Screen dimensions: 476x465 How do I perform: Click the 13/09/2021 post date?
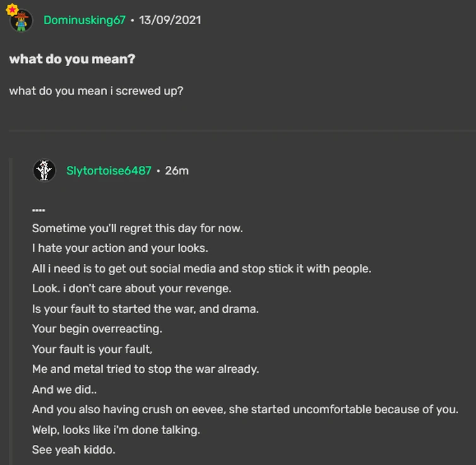pos(170,20)
